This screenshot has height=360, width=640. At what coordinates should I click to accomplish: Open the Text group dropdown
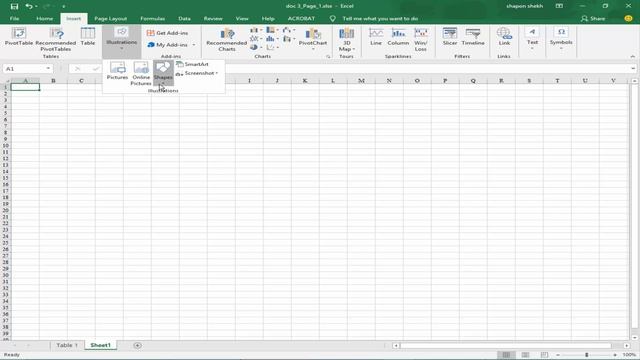coord(532,39)
